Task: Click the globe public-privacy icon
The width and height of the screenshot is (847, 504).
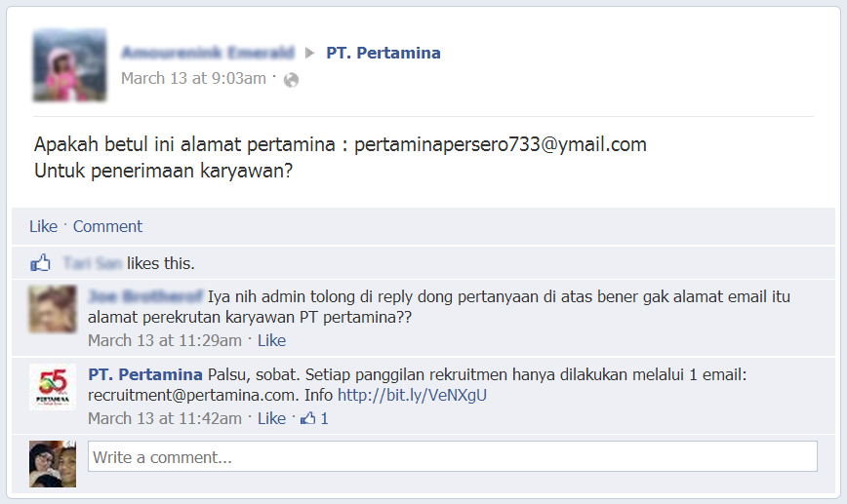Action: (x=291, y=80)
